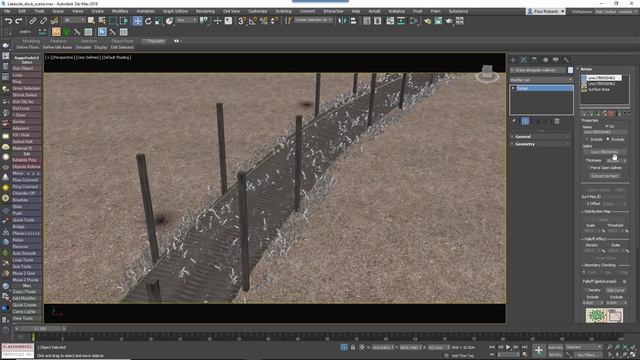Open the Create Selection Set dropdown
Image resolution: width=640 pixels, height=360 pixels.
tap(313, 20)
